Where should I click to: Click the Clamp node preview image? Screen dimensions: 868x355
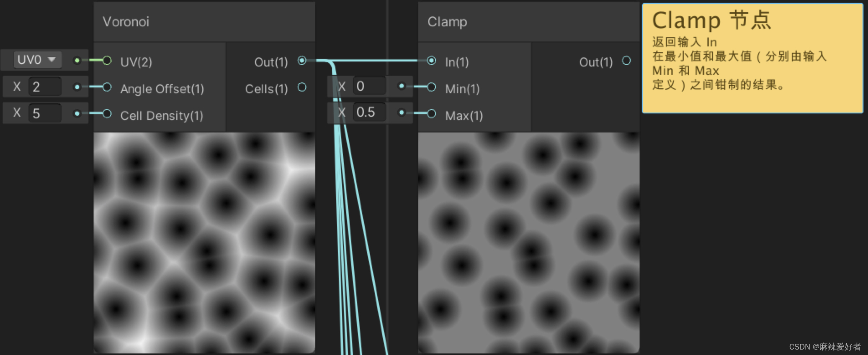[529, 243]
